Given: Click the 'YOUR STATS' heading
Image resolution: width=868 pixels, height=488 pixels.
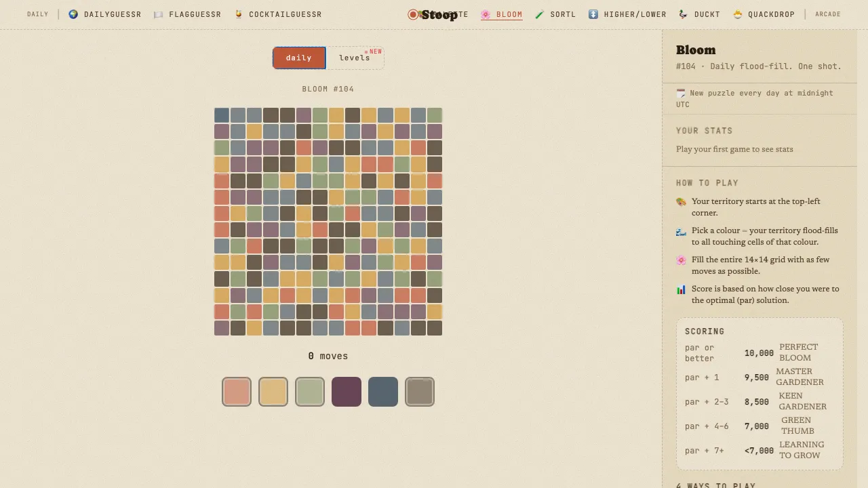Looking at the screenshot, I should [705, 131].
